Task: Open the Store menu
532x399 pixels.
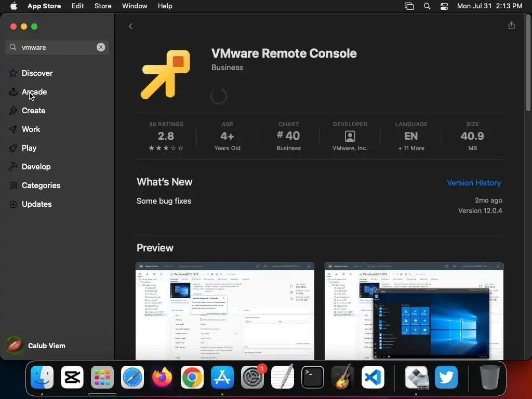Action: (x=103, y=6)
